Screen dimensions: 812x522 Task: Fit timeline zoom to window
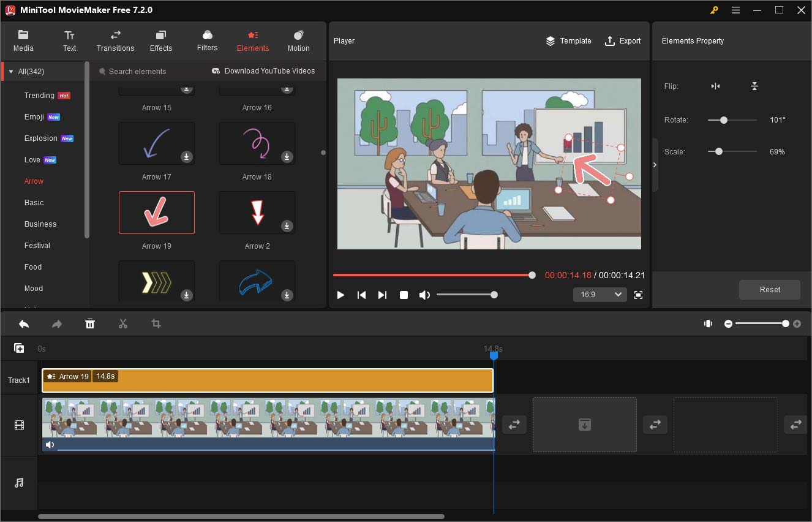coord(708,323)
